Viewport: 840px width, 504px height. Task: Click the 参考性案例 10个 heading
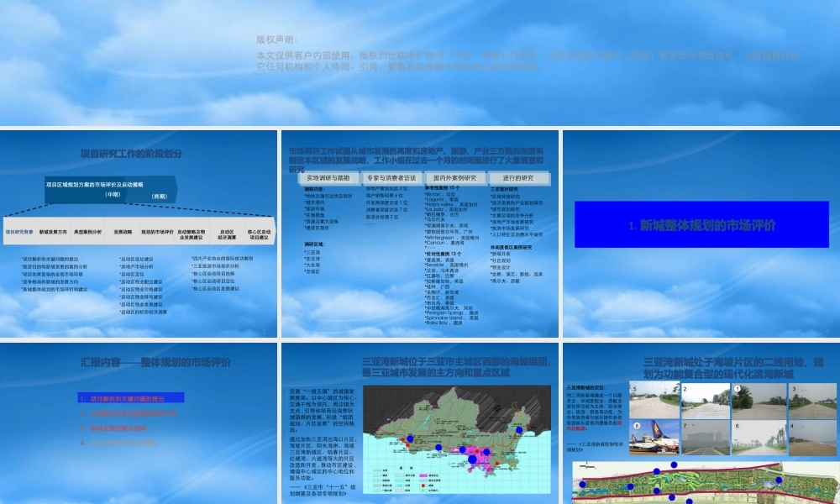442,188
